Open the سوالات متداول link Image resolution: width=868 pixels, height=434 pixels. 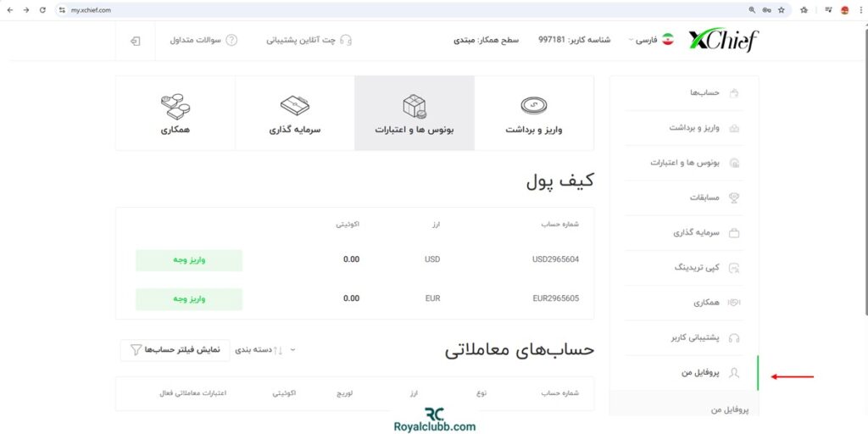click(x=203, y=41)
